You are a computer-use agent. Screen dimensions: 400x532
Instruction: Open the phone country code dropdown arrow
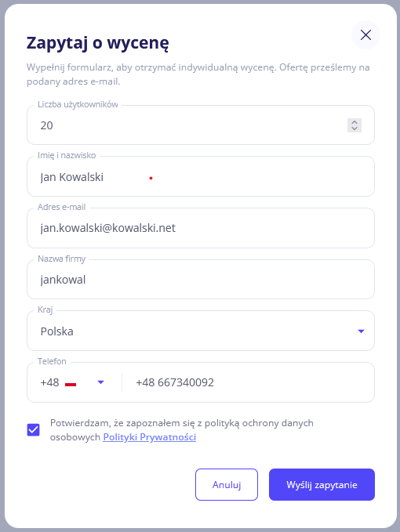tap(100, 382)
